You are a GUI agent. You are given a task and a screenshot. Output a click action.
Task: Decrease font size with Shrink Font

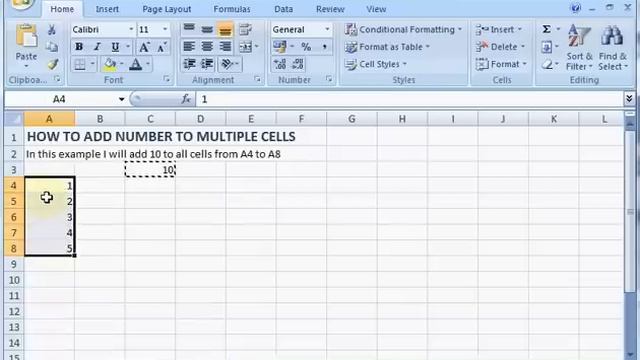click(x=162, y=47)
